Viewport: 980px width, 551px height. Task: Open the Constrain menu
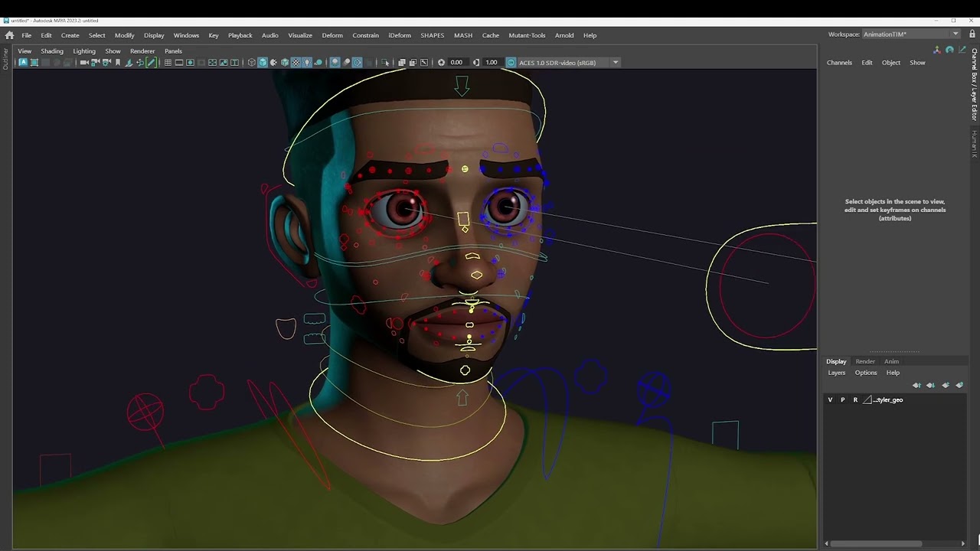365,35
